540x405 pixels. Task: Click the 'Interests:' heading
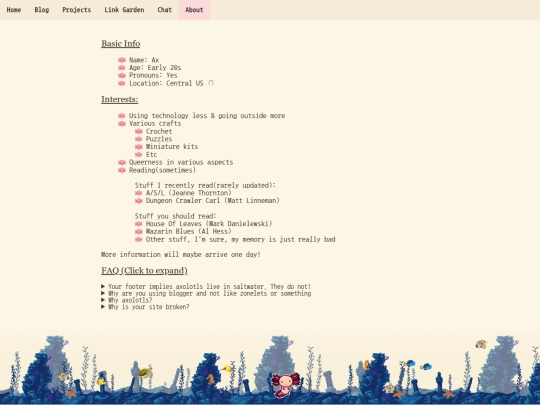[x=120, y=100]
